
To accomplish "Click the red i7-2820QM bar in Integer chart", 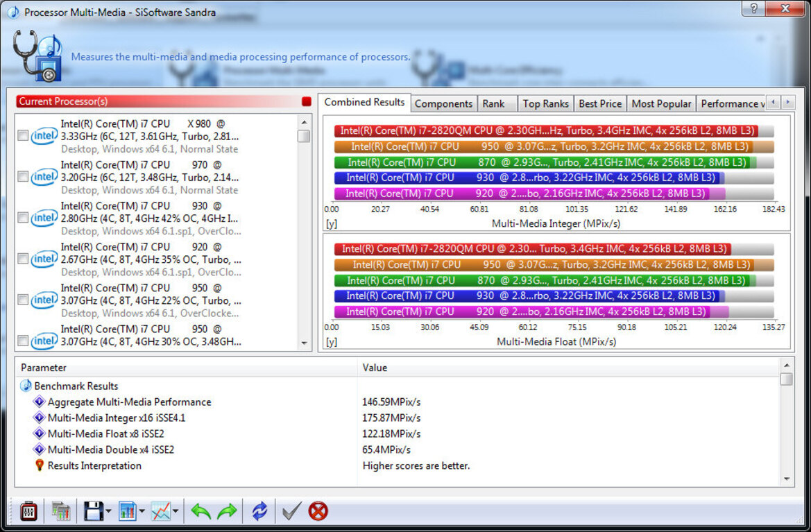I will tap(546, 131).
